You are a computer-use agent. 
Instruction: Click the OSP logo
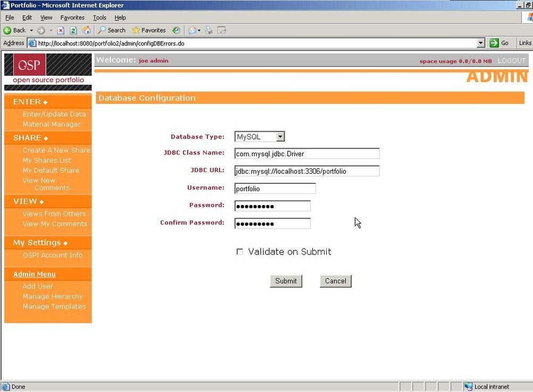tap(29, 64)
